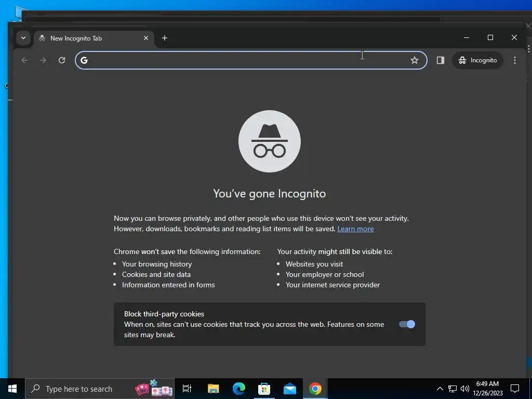Viewport: 532px width, 399px height.
Task: Close the Chrome Incognito window
Action: coord(514,37)
